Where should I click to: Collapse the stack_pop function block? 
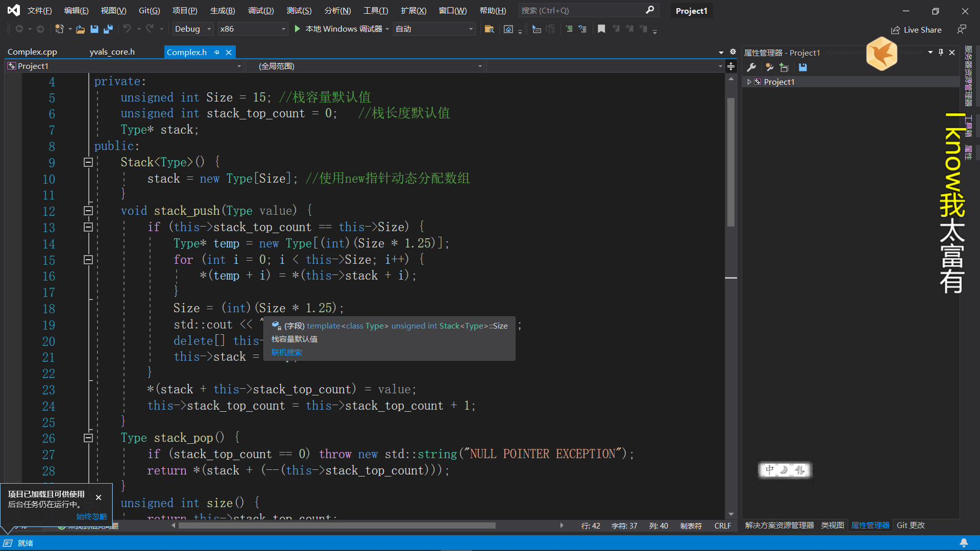[x=88, y=438]
